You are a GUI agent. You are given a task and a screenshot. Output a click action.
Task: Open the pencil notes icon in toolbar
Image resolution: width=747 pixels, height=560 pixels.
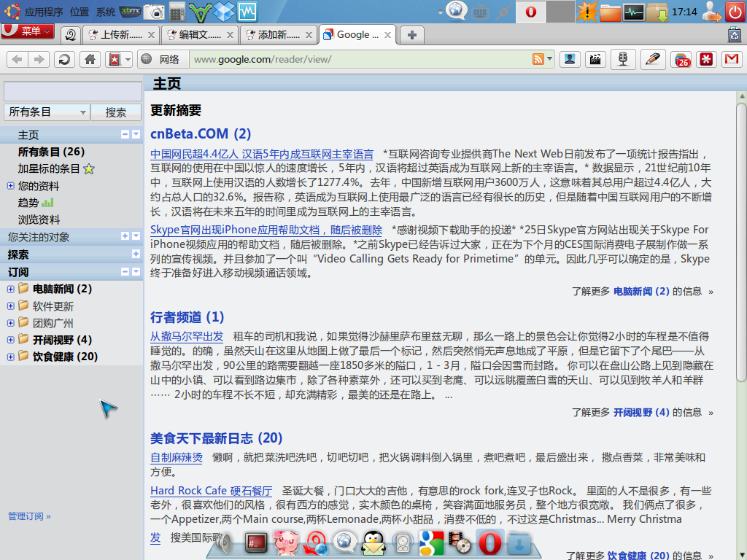click(652, 60)
